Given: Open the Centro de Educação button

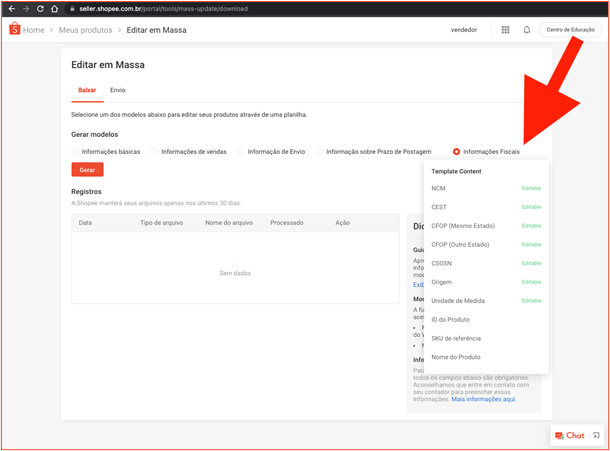Looking at the screenshot, I should click(x=570, y=30).
